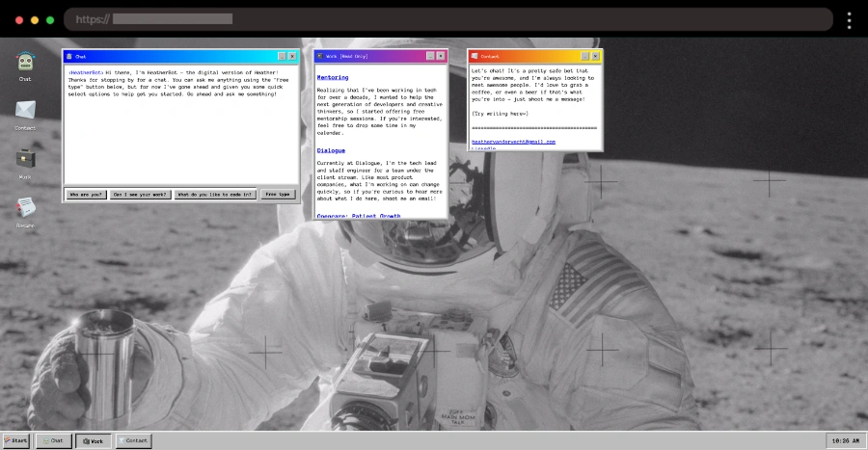Click the Contact window title bar icon
The width and height of the screenshot is (868, 450).
coord(475,57)
